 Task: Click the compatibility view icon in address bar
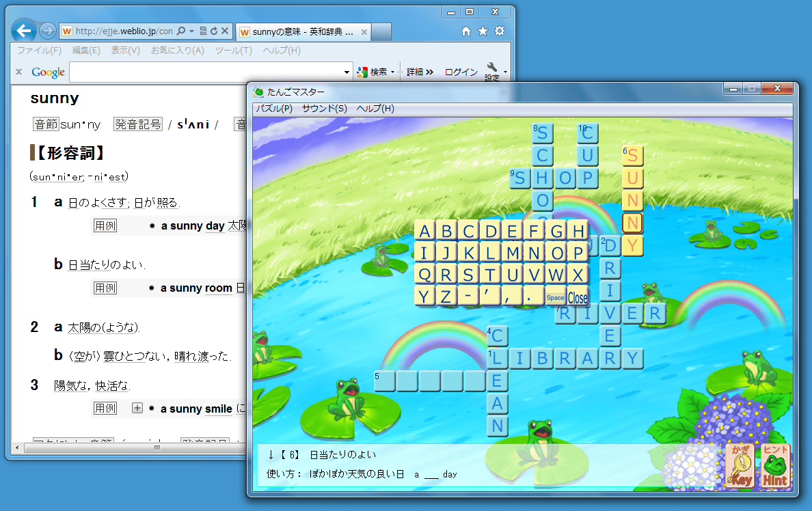203,31
